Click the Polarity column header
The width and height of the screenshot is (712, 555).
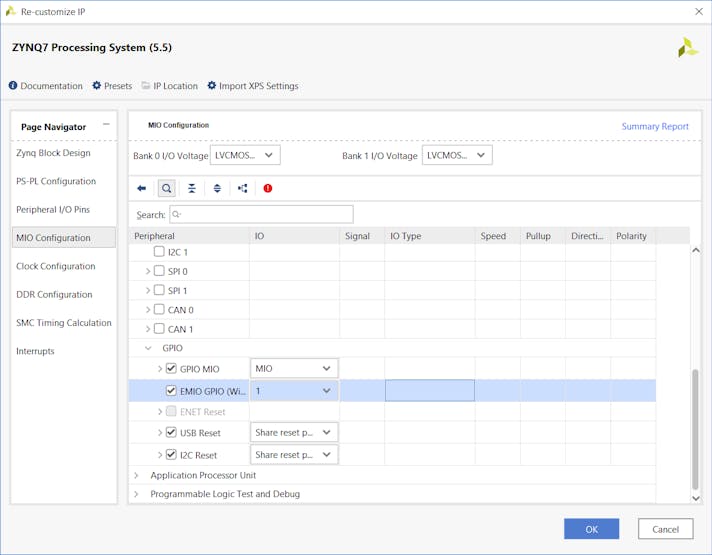pyautogui.click(x=633, y=236)
